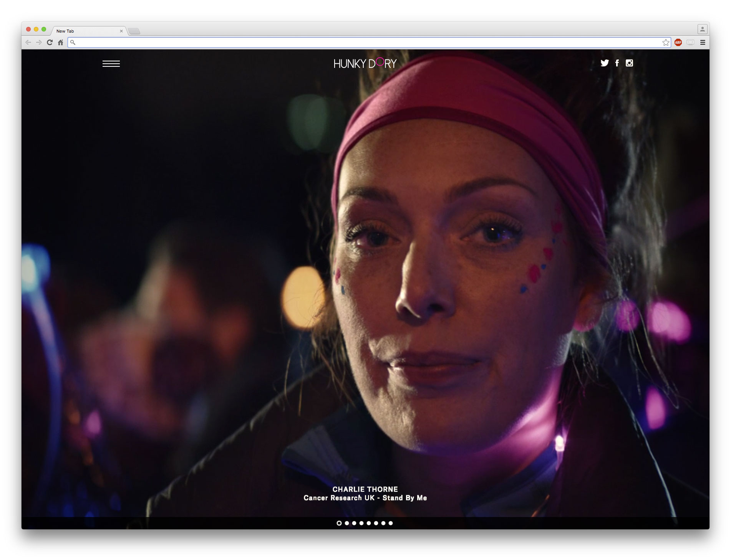Open the Instagram feed icon
This screenshot has height=560, width=731.
(x=629, y=63)
